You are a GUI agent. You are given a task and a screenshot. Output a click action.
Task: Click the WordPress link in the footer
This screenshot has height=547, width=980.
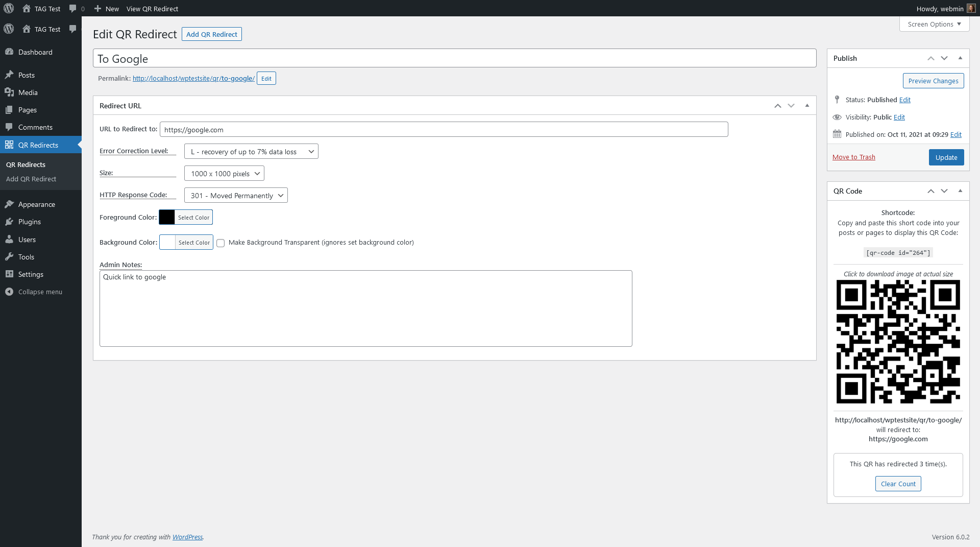(187, 537)
